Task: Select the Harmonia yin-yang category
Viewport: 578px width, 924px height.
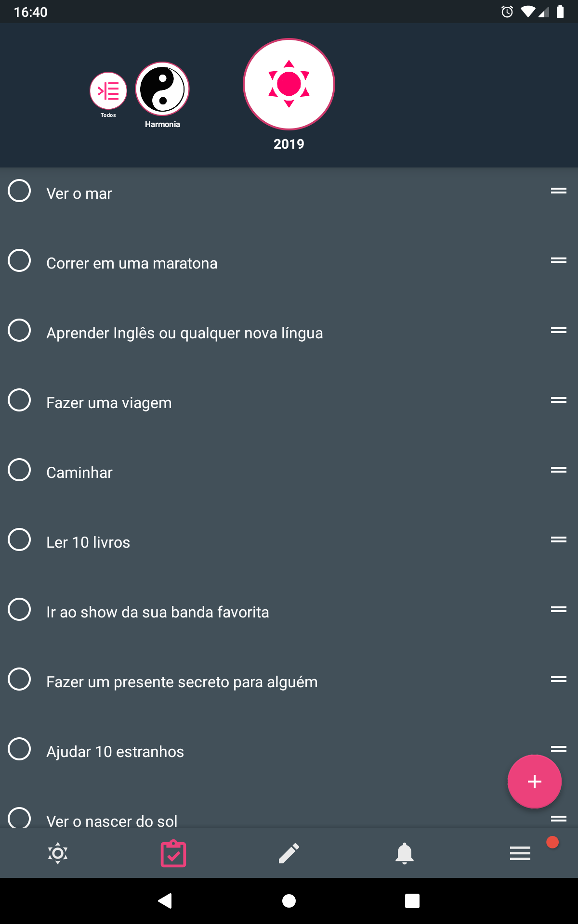Action: 162,89
